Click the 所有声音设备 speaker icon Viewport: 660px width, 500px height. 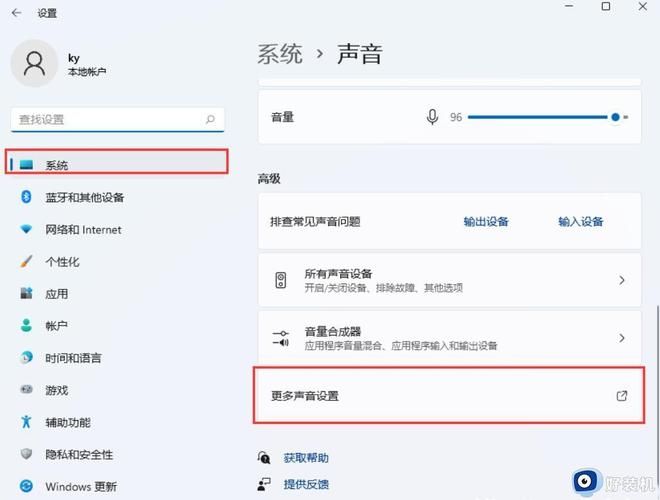click(x=282, y=280)
